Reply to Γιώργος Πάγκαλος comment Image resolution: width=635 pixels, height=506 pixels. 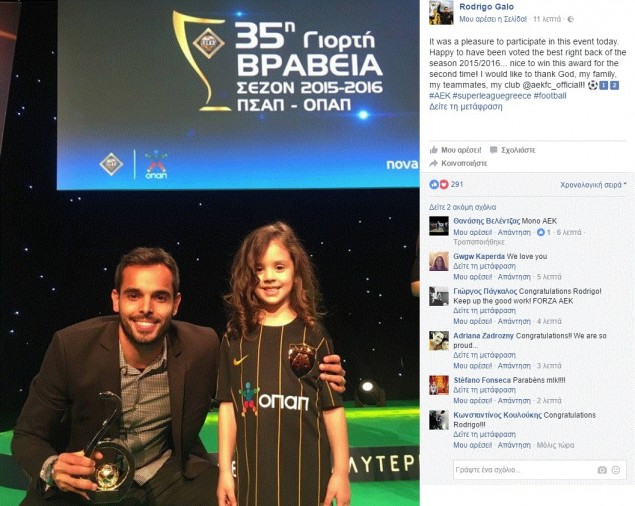click(514, 321)
